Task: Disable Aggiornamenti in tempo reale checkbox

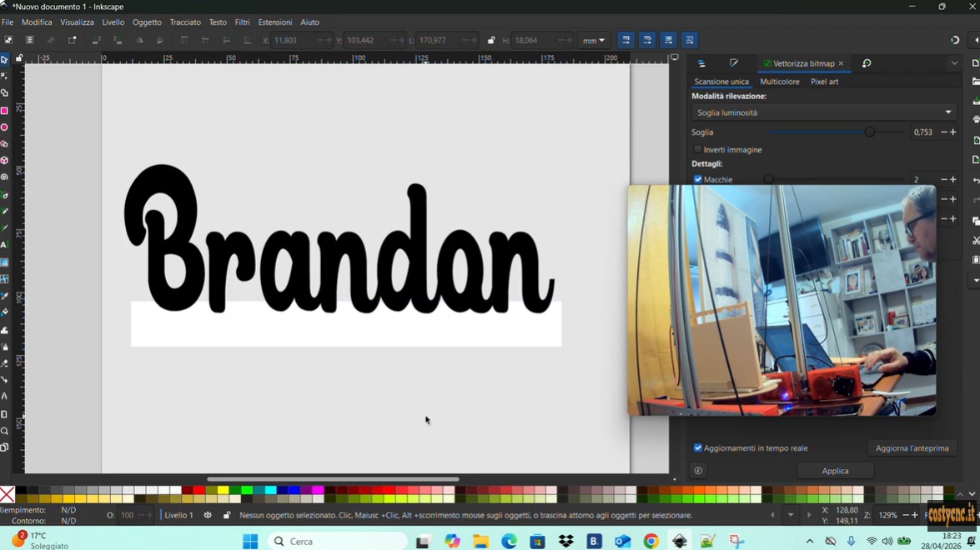Action: point(697,447)
